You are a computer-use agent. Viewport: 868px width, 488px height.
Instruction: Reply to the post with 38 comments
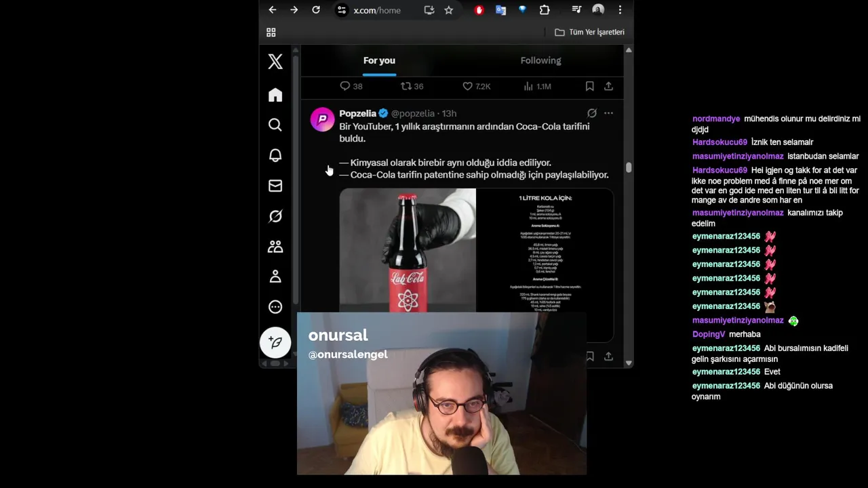click(351, 86)
